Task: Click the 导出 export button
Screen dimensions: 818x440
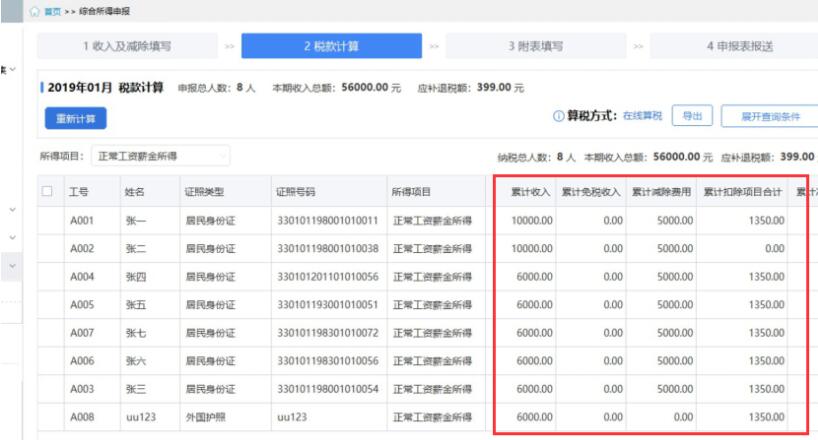Action: click(x=690, y=116)
